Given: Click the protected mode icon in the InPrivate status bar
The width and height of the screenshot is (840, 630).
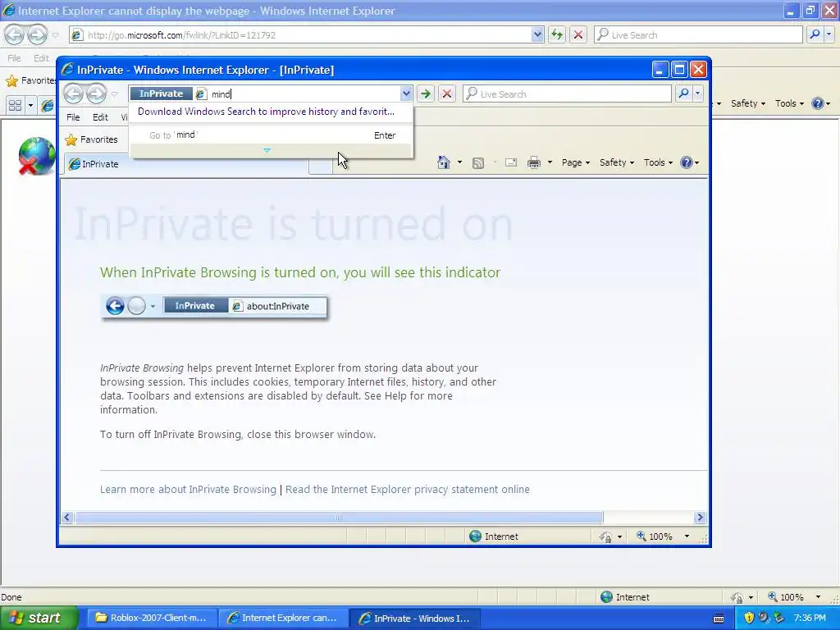Looking at the screenshot, I should [605, 536].
